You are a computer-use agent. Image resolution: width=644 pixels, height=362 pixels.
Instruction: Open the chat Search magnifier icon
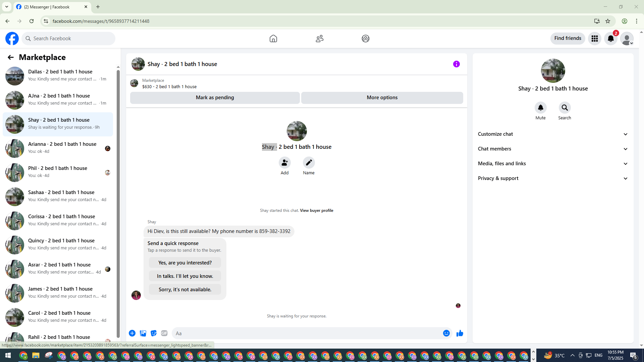565,108
